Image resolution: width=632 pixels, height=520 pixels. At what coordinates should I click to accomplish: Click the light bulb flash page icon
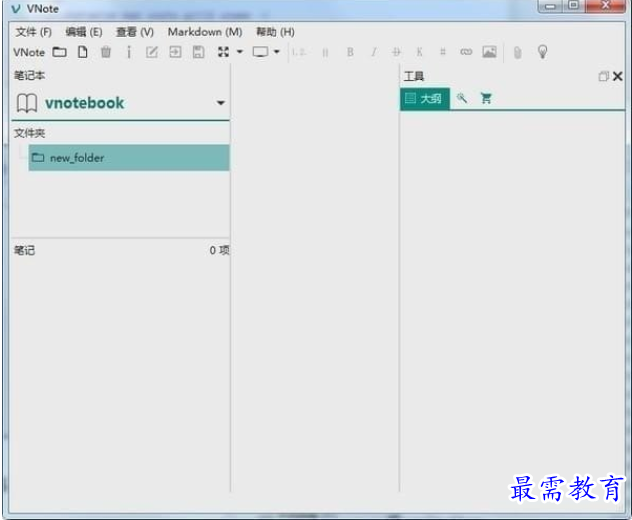[543, 52]
